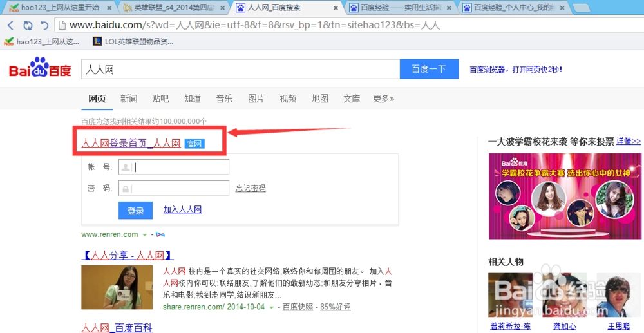Open the 百度快照 cached page link
644x333 pixels.
[x=298, y=307]
